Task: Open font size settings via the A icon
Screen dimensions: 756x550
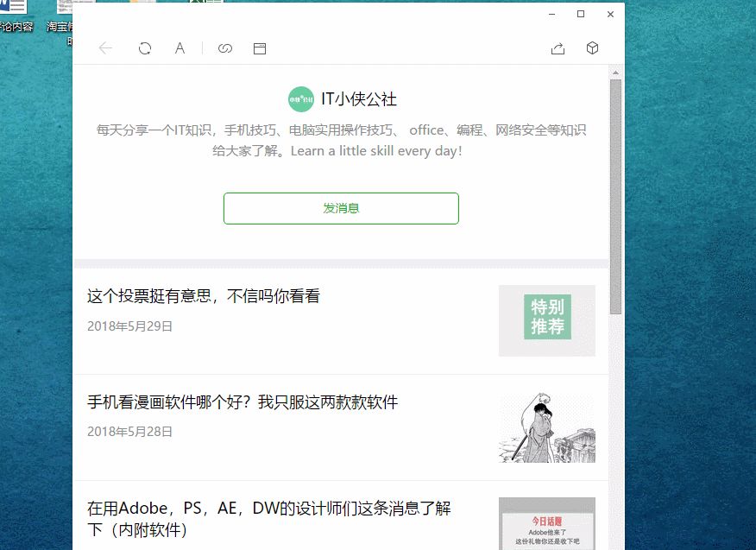Action: [x=180, y=48]
